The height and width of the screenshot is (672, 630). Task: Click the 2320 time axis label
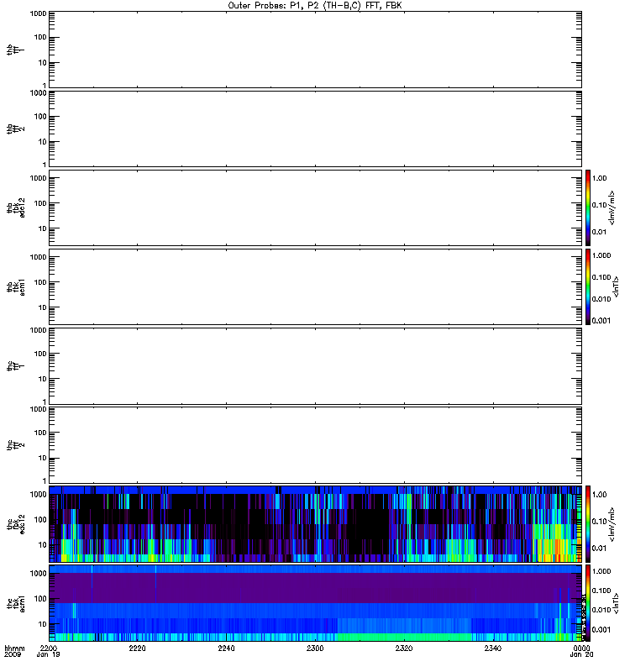404,648
